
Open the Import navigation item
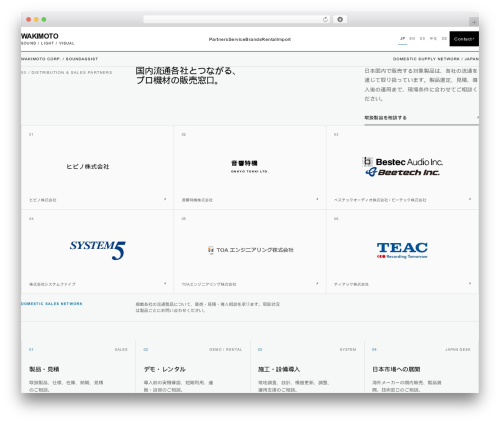284,39
